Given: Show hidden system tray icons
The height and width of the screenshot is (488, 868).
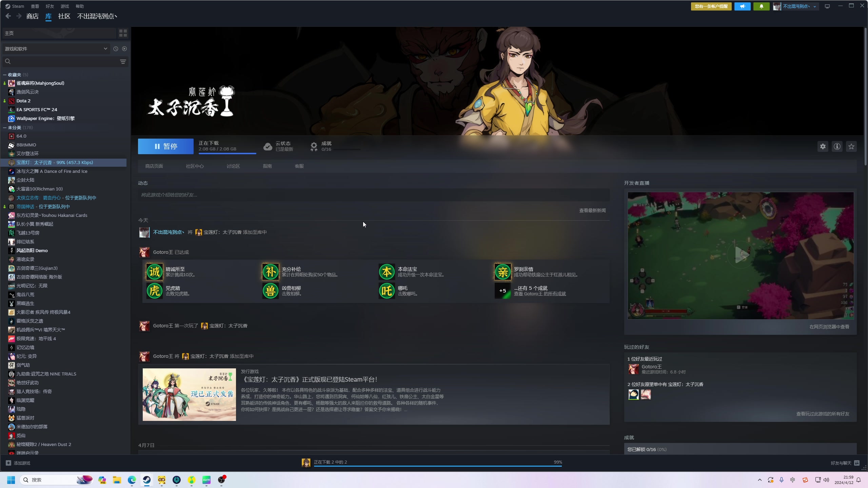Looking at the screenshot, I should 759,480.
